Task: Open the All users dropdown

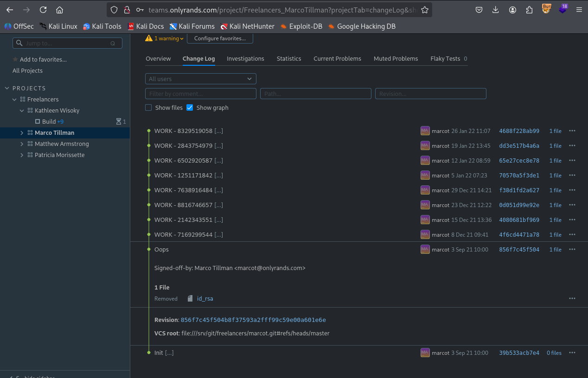Action: point(200,79)
